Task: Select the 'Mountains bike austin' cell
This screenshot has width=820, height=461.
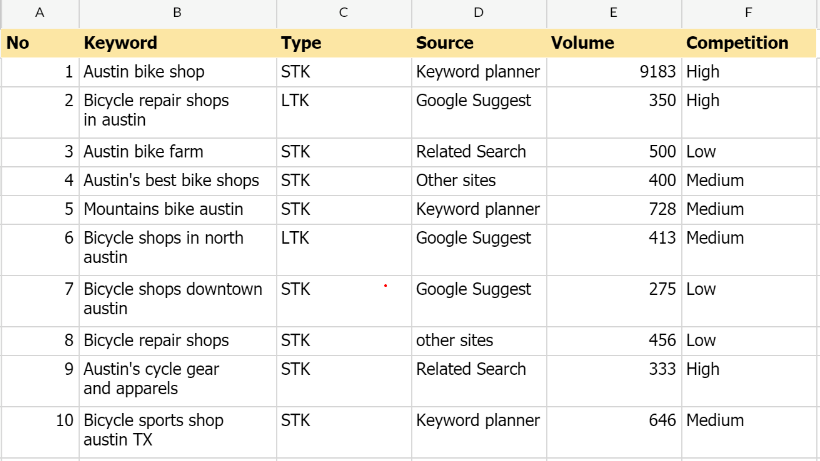Action: point(177,209)
